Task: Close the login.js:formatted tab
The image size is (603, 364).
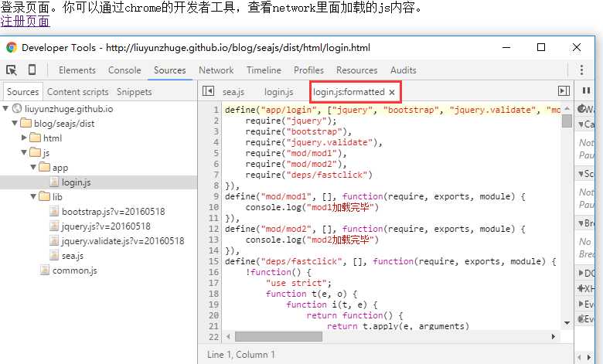Action: pos(392,92)
